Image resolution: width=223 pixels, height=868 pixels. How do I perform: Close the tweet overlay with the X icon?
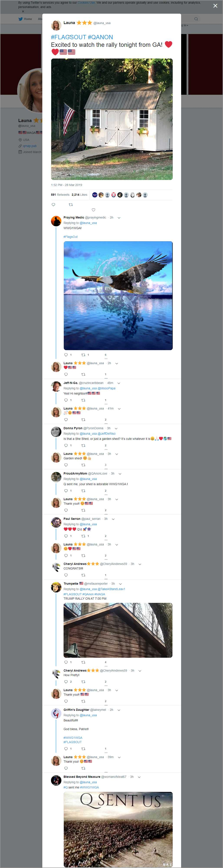tap(215, 6)
